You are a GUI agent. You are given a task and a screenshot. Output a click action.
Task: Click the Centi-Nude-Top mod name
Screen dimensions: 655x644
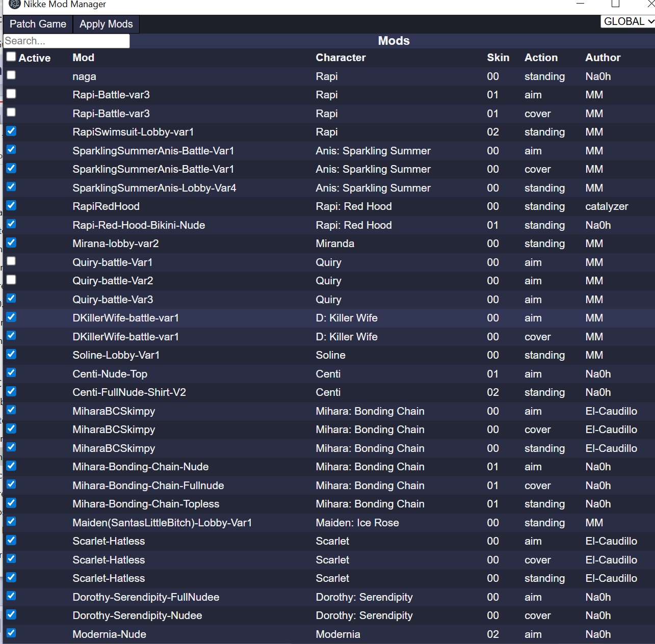110,374
